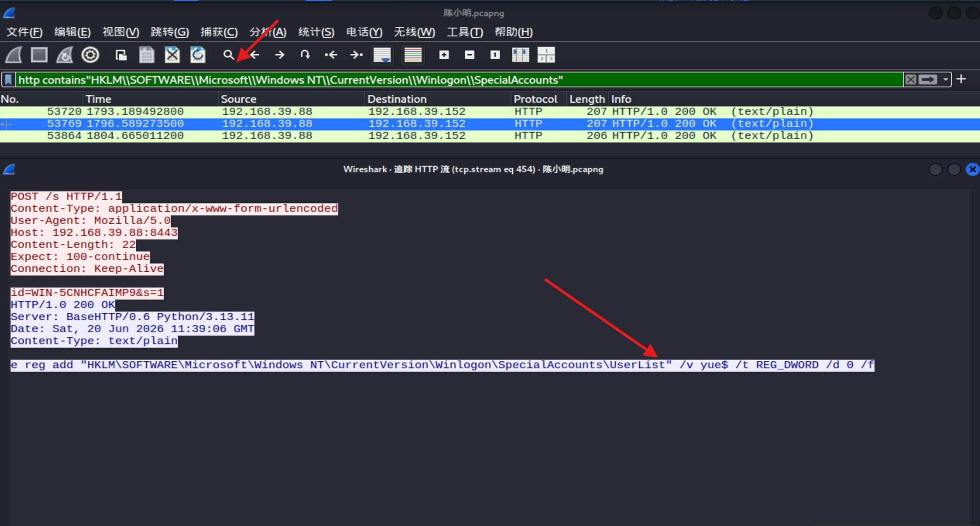Toggle packet list colorization
This screenshot has width=980, height=526.
(413, 55)
